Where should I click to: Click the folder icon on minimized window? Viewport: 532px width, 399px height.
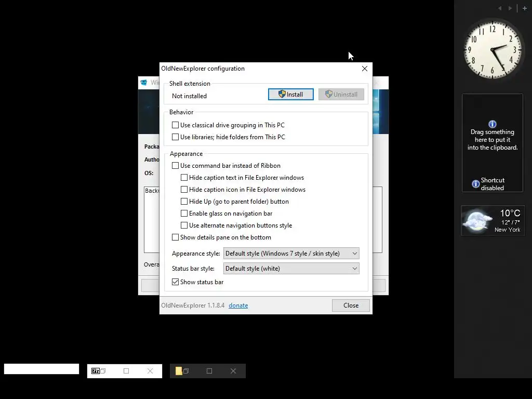(x=179, y=371)
